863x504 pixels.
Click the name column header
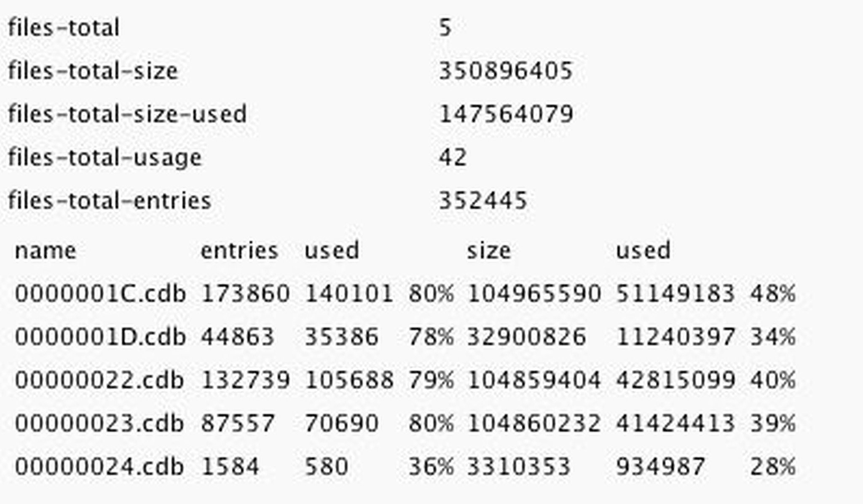[x=46, y=251]
